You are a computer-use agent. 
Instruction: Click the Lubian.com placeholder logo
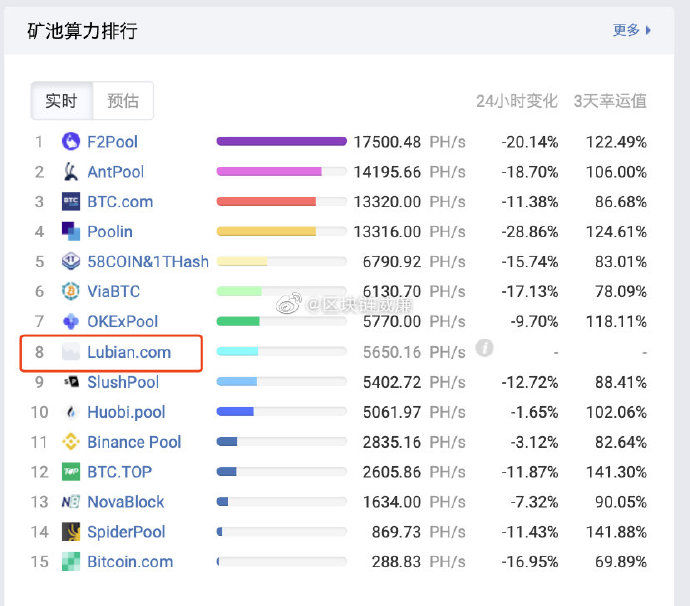(x=71, y=352)
